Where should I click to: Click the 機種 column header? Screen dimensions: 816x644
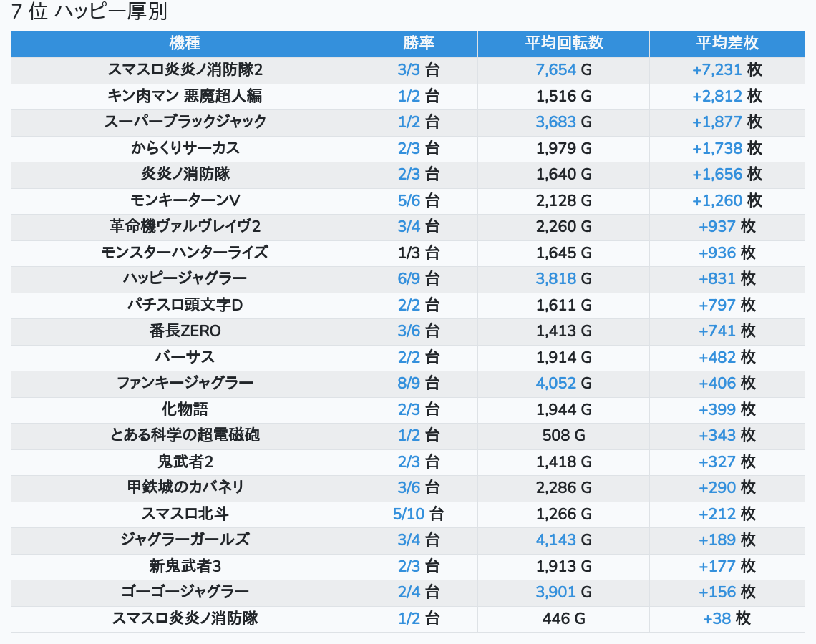pos(185,43)
